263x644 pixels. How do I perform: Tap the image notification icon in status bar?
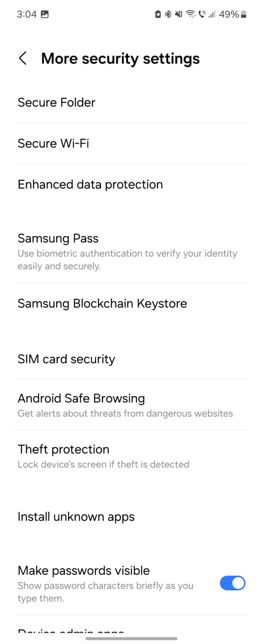click(45, 14)
